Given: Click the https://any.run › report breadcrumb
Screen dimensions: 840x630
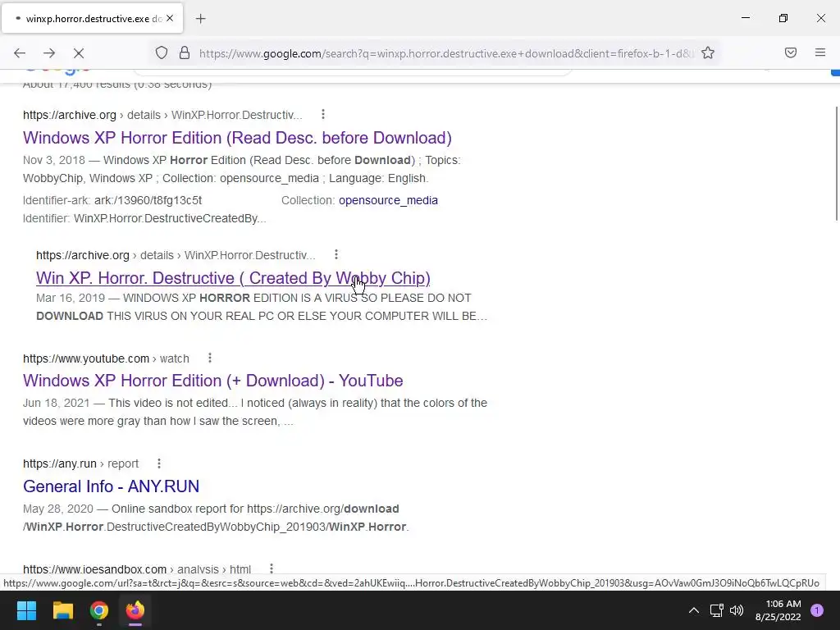Looking at the screenshot, I should coord(81,463).
